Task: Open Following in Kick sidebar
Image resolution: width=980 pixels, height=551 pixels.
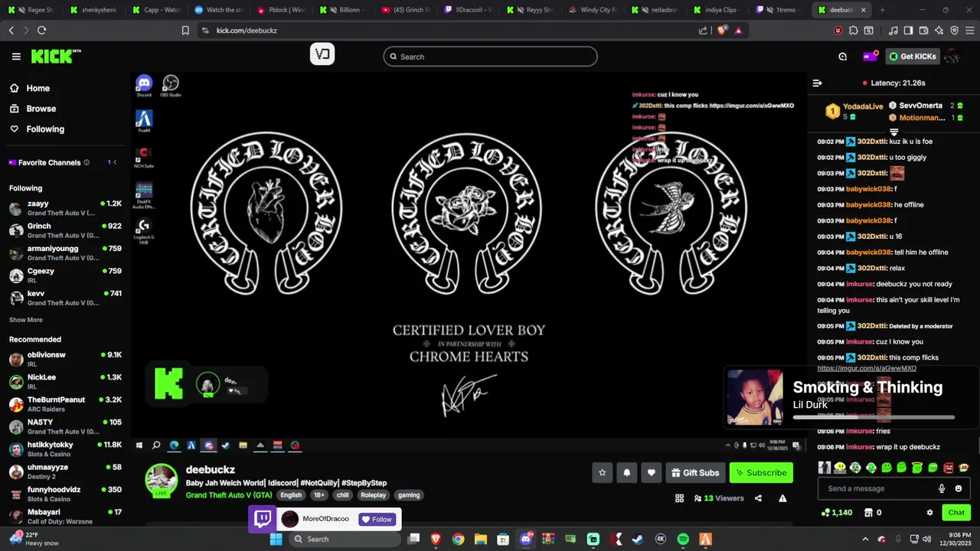Action: [37, 129]
